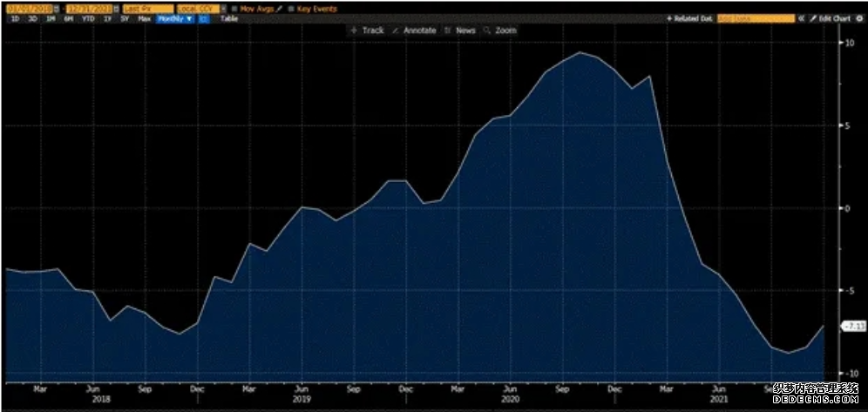Click the orange Add Data input field
The width and height of the screenshot is (868, 412).
(756, 19)
